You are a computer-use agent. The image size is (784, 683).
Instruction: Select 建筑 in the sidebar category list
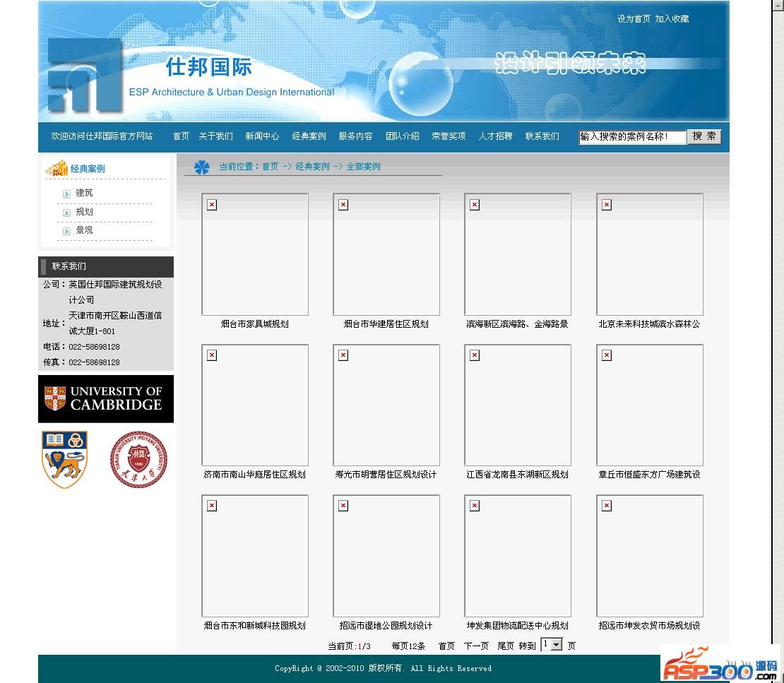click(x=84, y=193)
